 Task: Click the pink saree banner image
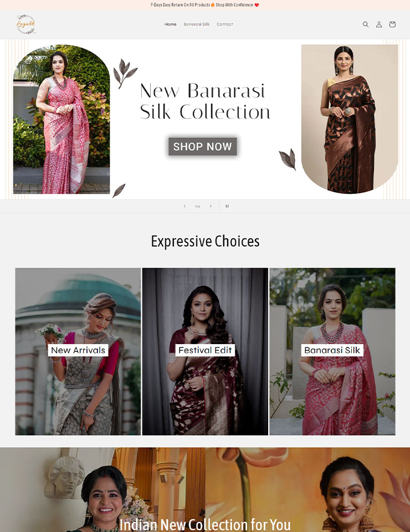[61, 119]
